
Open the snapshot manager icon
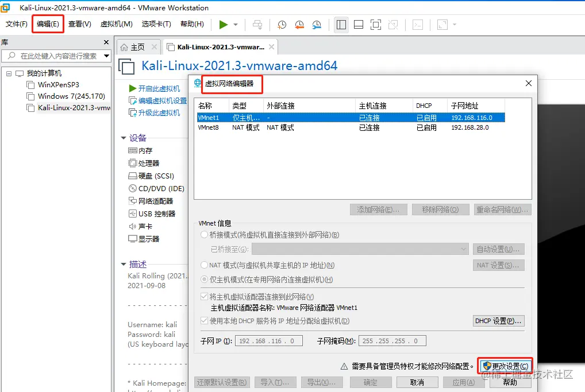[x=317, y=25]
